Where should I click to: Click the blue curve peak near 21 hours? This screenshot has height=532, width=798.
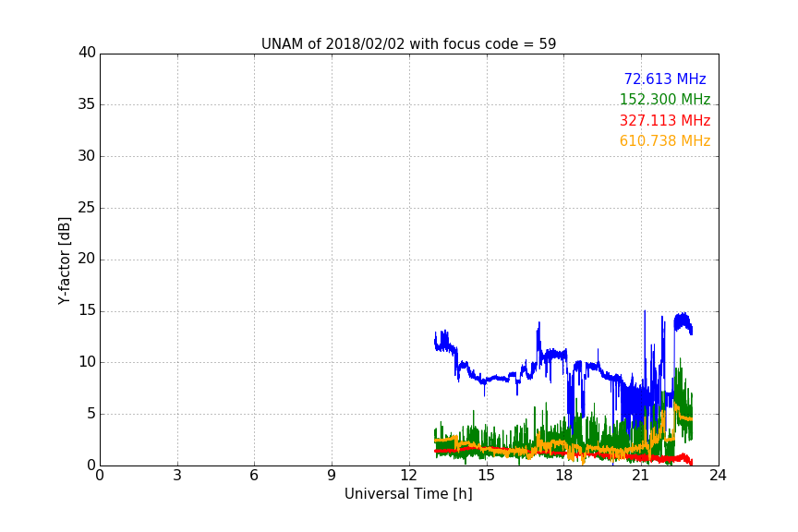pos(645,311)
